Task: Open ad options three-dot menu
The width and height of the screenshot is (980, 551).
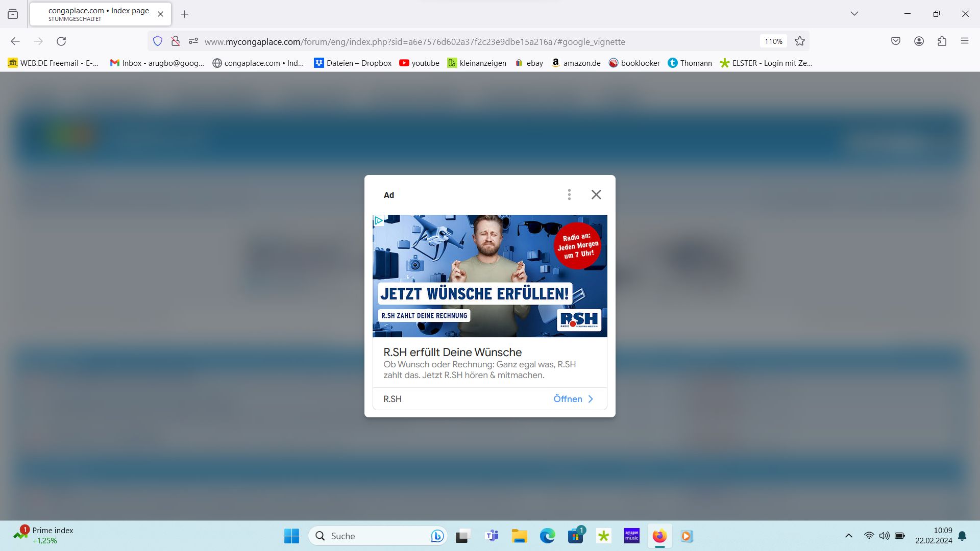Action: (569, 194)
